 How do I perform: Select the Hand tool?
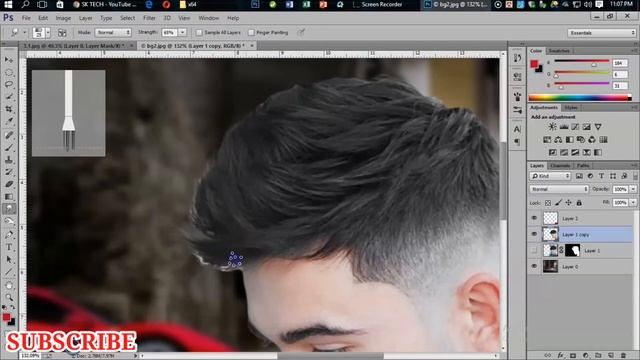(9, 286)
